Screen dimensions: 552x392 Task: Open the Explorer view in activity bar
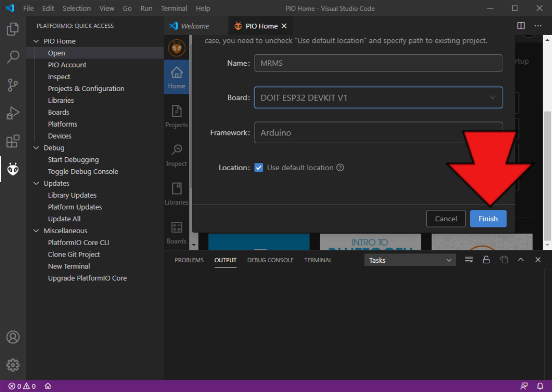[x=13, y=29]
